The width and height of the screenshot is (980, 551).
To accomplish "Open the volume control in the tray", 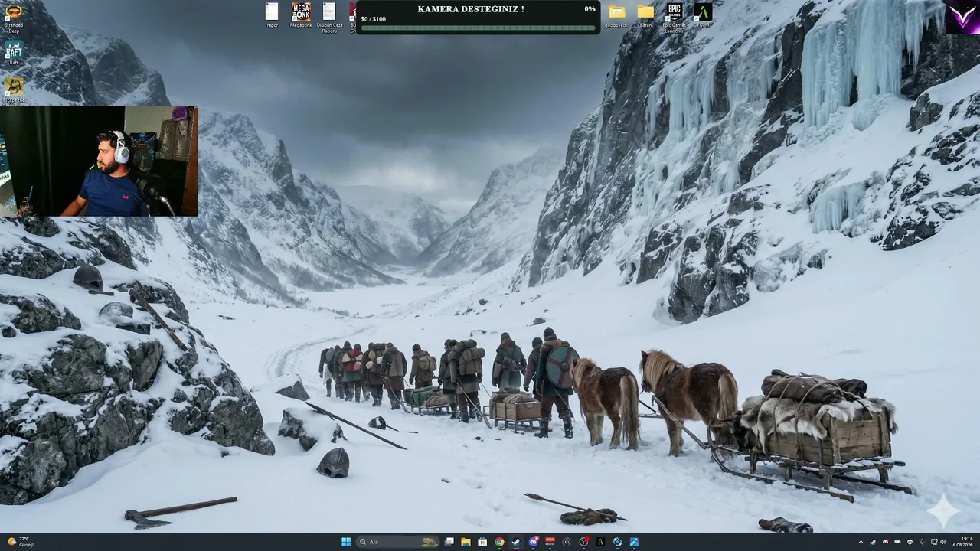I will [942, 542].
